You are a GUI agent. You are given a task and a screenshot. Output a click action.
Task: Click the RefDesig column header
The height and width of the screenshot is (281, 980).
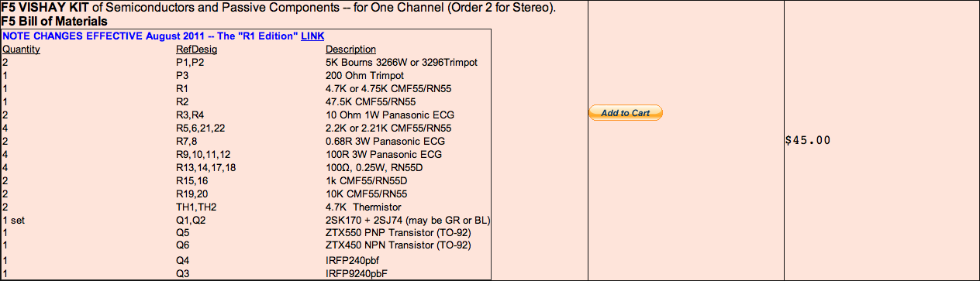tap(197, 50)
